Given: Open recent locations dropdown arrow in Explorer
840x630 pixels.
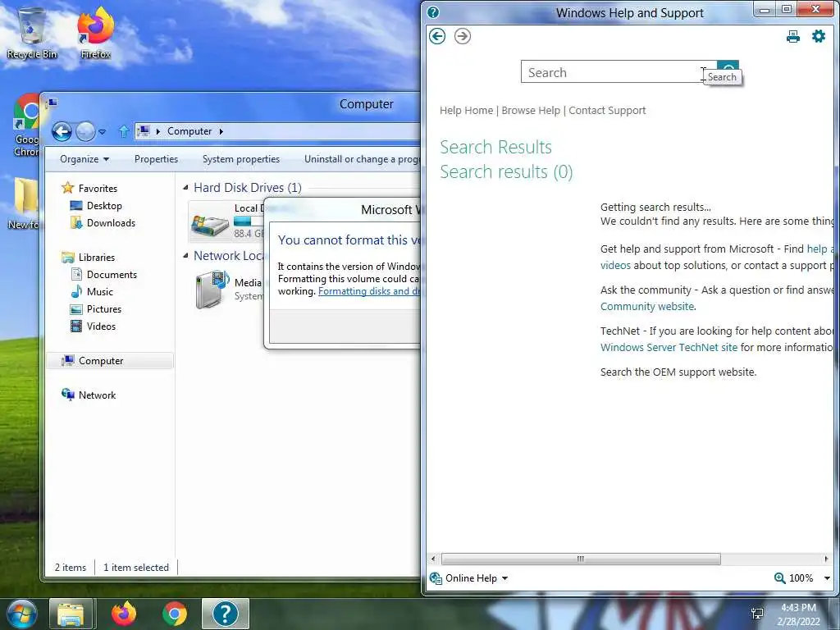Looking at the screenshot, I should pos(102,132).
